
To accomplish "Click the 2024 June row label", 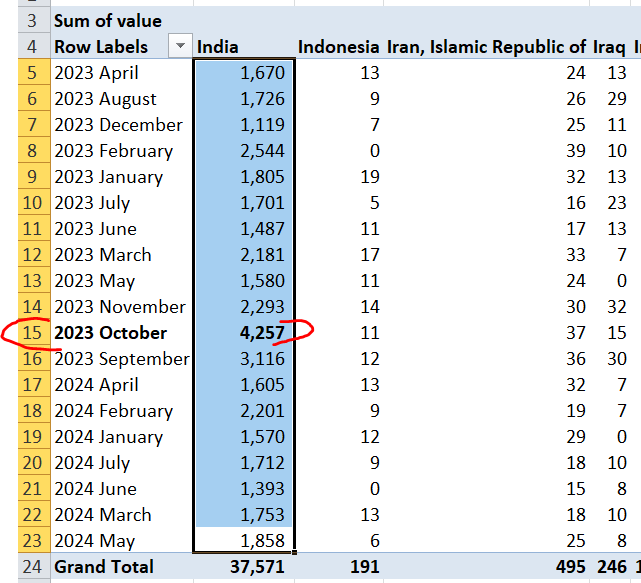I will (x=95, y=489).
